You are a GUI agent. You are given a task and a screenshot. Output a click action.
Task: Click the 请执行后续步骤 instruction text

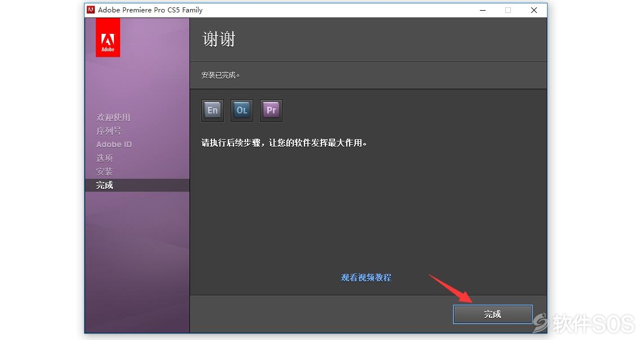[x=284, y=143]
